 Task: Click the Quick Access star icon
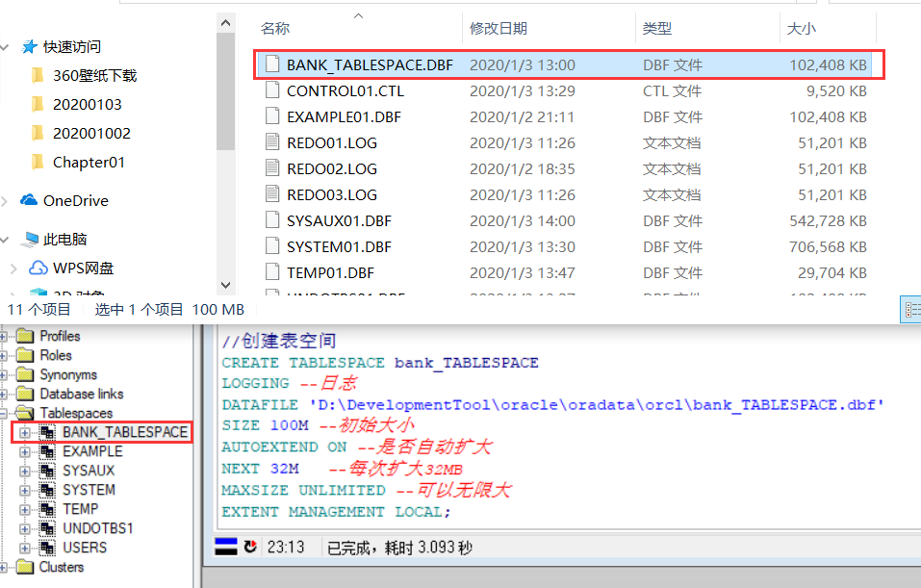pos(29,47)
